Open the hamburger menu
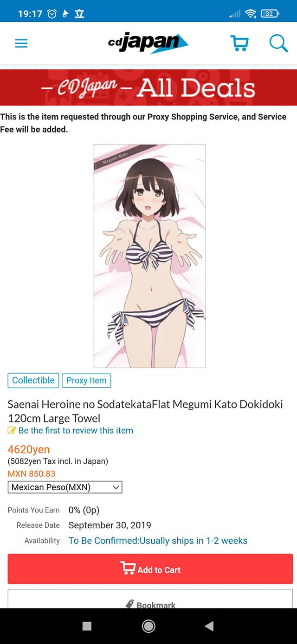Screen dimensions: 297x644 pos(21,44)
